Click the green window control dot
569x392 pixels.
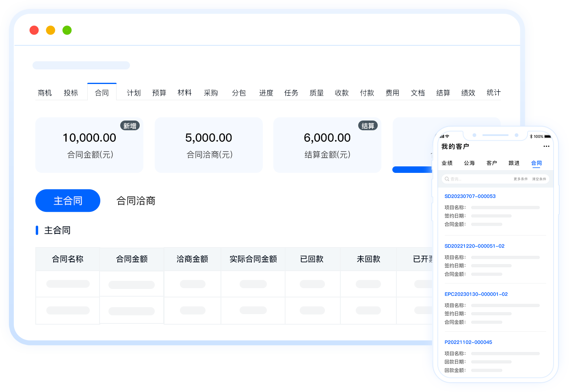pyautogui.click(x=67, y=30)
